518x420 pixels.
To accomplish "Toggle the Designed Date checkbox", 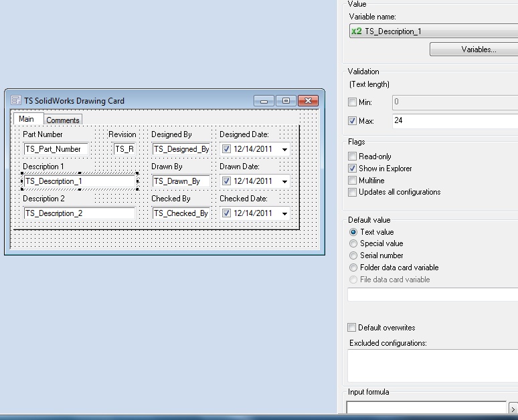I will [226, 149].
